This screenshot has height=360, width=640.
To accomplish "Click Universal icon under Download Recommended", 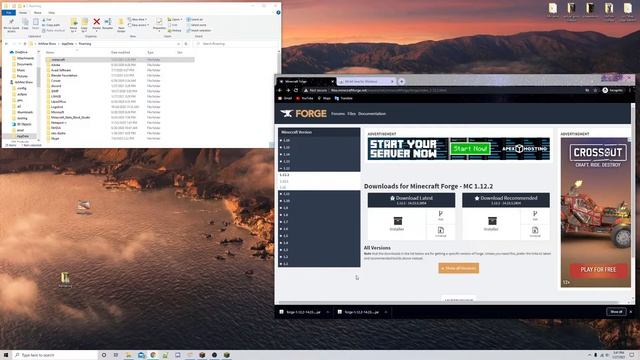I will (x=535, y=231).
